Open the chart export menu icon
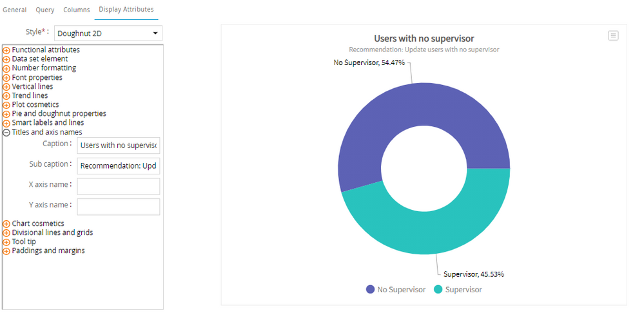This screenshot has width=644, height=329. [613, 35]
